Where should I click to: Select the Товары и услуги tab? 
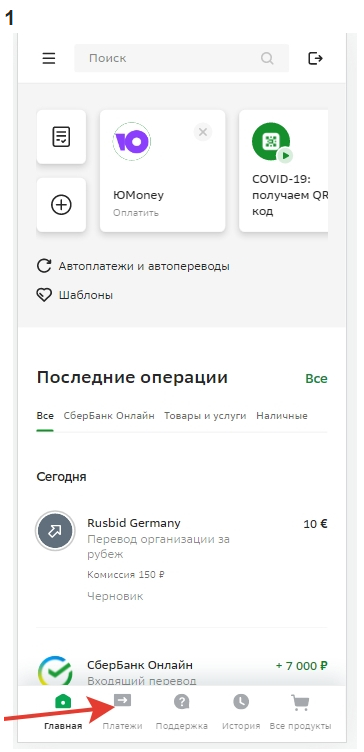click(205, 416)
